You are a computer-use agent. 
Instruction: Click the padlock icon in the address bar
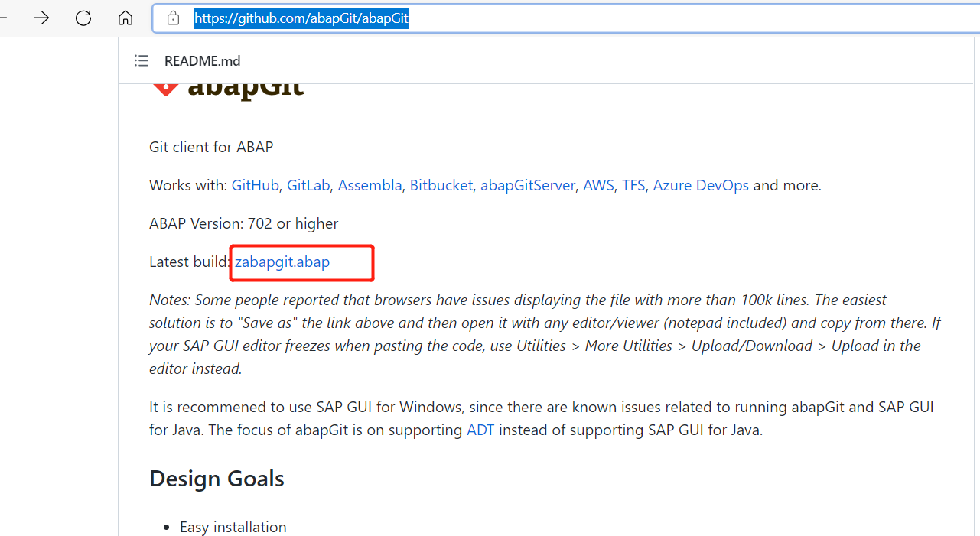pos(173,18)
